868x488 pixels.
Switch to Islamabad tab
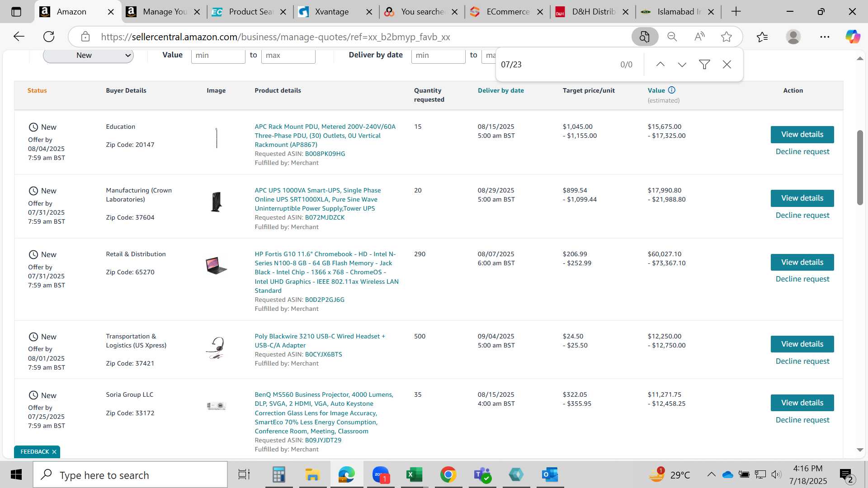point(679,12)
